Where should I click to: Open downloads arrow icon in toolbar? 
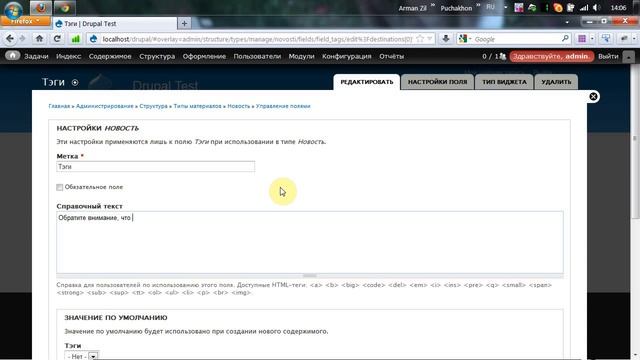pyautogui.click(x=445, y=39)
